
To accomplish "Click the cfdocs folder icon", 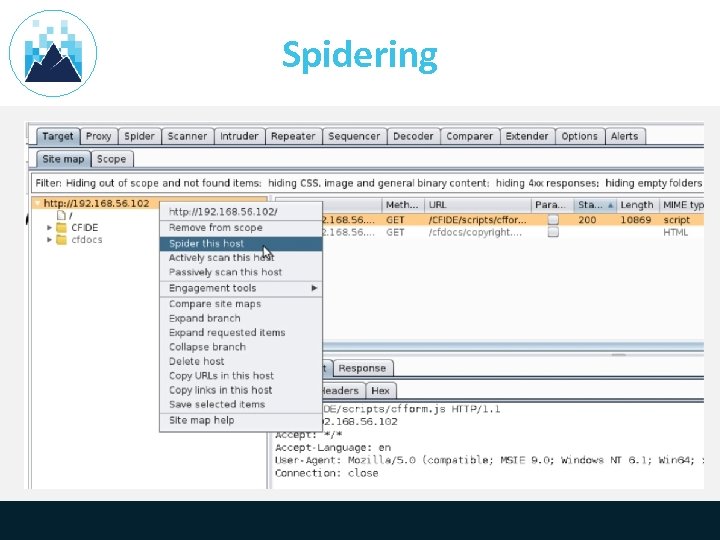I will 61,240.
